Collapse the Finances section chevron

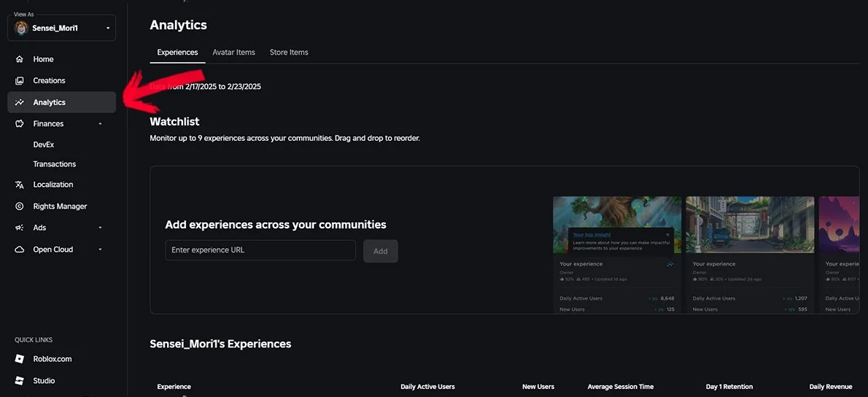click(100, 124)
